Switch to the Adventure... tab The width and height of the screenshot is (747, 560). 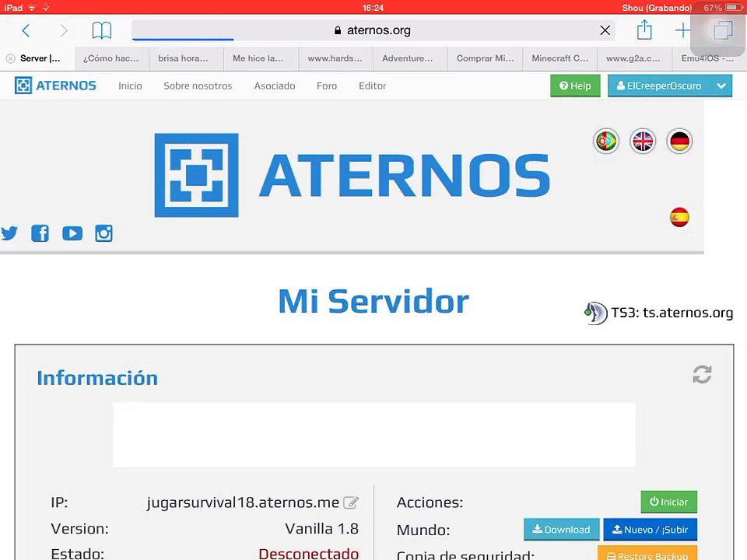[x=410, y=58]
